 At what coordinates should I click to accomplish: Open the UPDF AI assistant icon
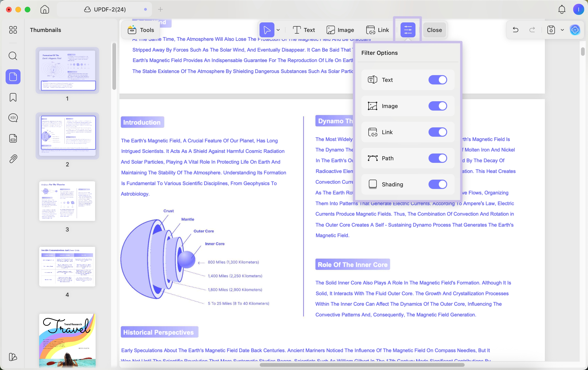[x=575, y=30]
